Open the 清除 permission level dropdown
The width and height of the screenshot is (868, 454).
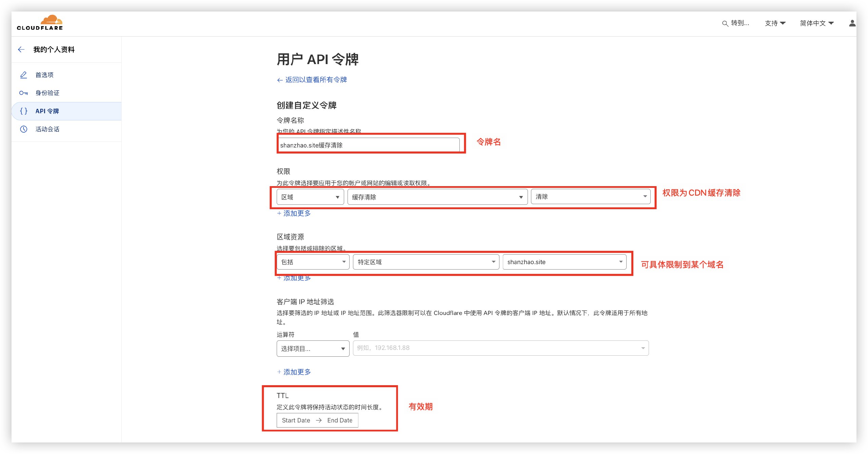591,197
